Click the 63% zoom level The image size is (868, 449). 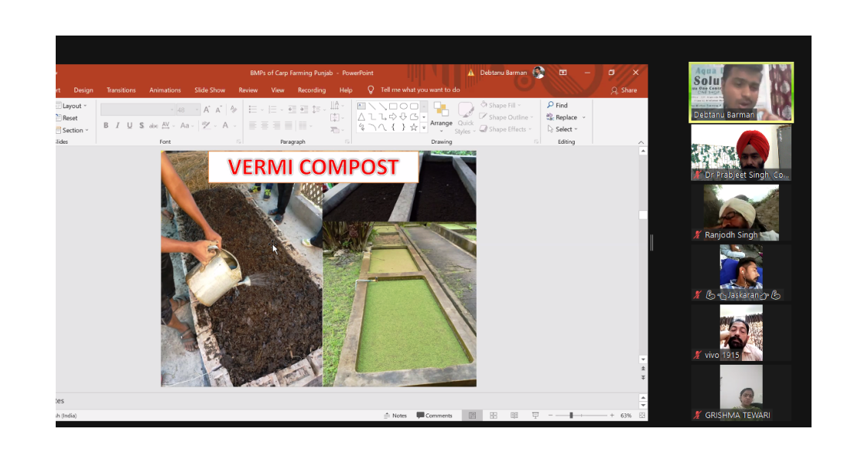coord(626,415)
